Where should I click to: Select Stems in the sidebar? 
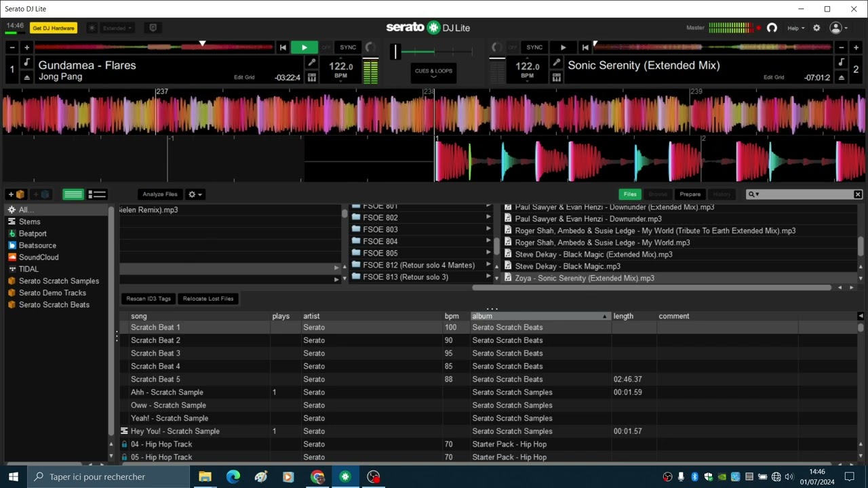[x=56, y=222]
